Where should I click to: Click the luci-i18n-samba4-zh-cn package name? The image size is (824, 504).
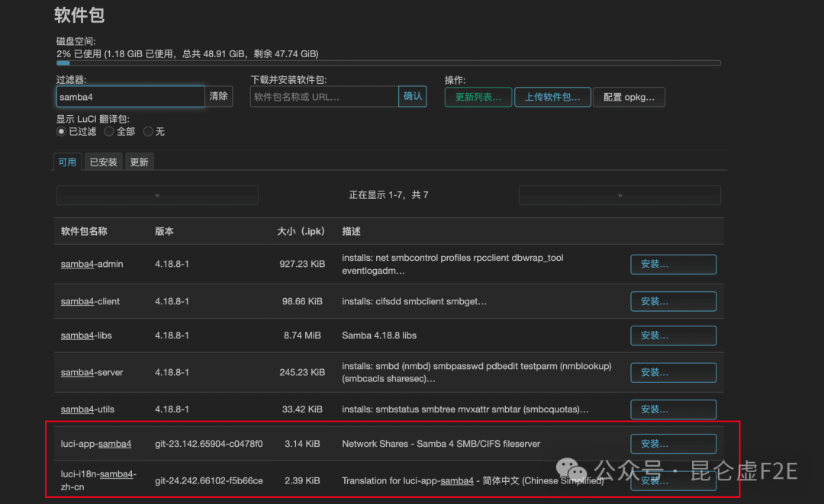98,480
